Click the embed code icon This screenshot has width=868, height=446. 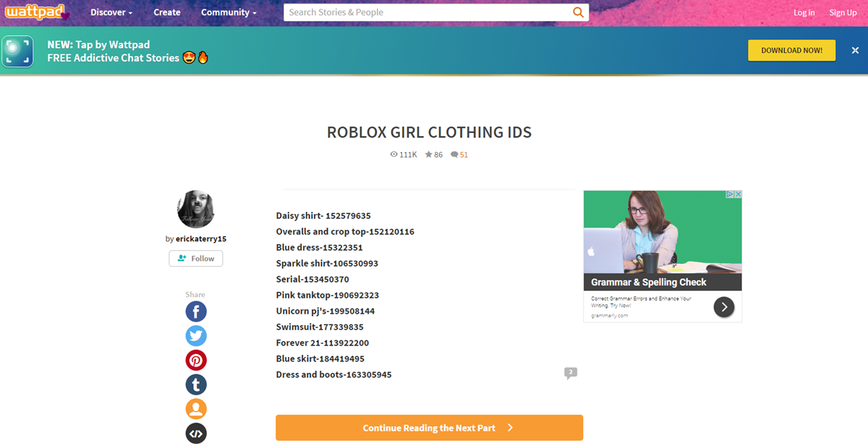point(196,433)
